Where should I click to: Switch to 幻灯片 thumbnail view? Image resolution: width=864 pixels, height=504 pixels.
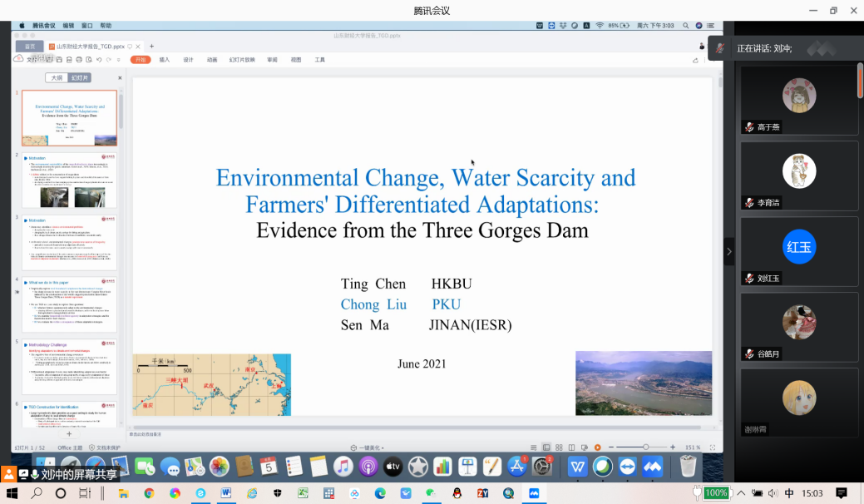(x=80, y=77)
